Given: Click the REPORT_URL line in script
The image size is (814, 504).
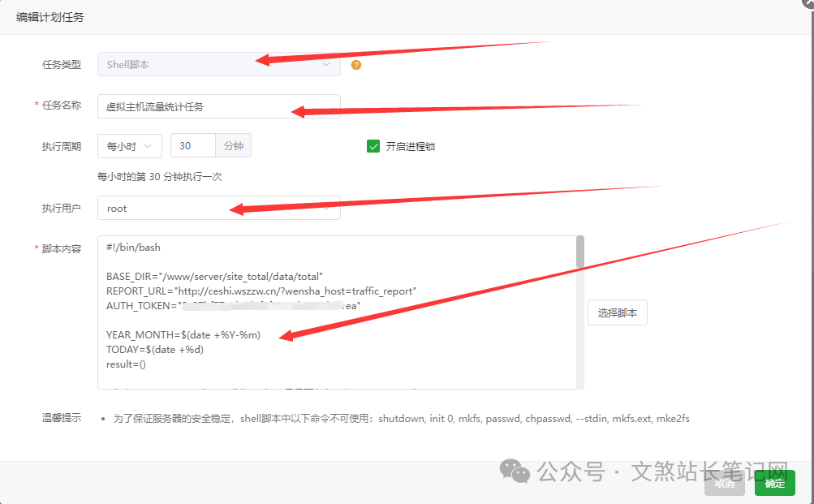Looking at the screenshot, I should pyautogui.click(x=261, y=291).
